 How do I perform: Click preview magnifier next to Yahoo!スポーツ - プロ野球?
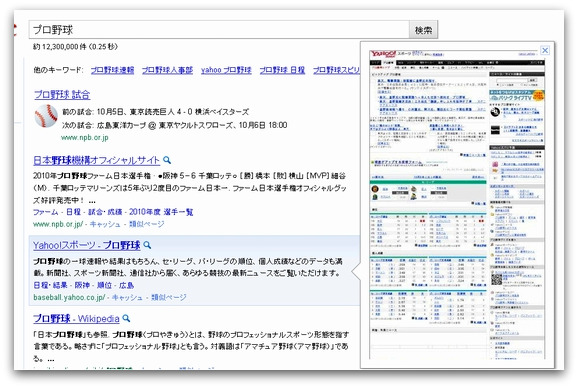pos(147,245)
